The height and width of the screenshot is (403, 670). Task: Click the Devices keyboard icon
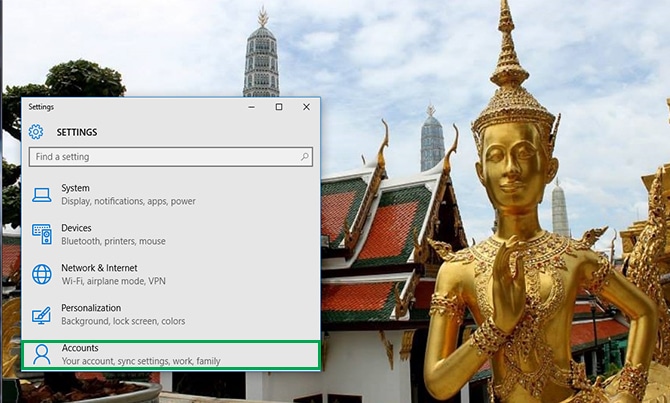coord(41,234)
